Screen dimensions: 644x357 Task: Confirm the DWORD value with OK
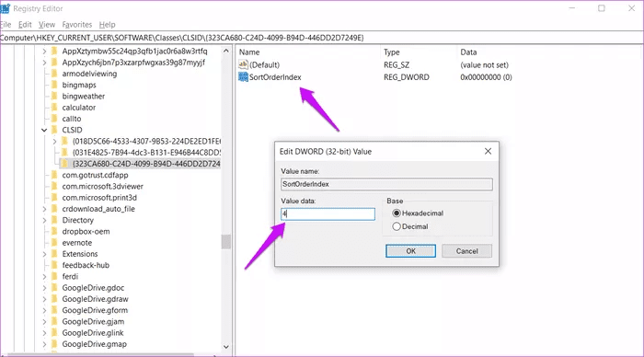410,251
